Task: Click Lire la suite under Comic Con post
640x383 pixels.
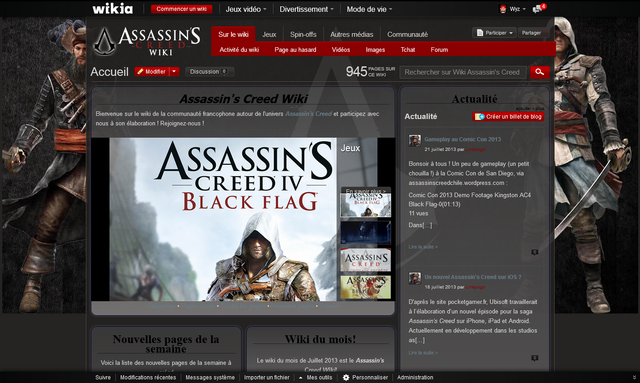Action: tap(423, 247)
